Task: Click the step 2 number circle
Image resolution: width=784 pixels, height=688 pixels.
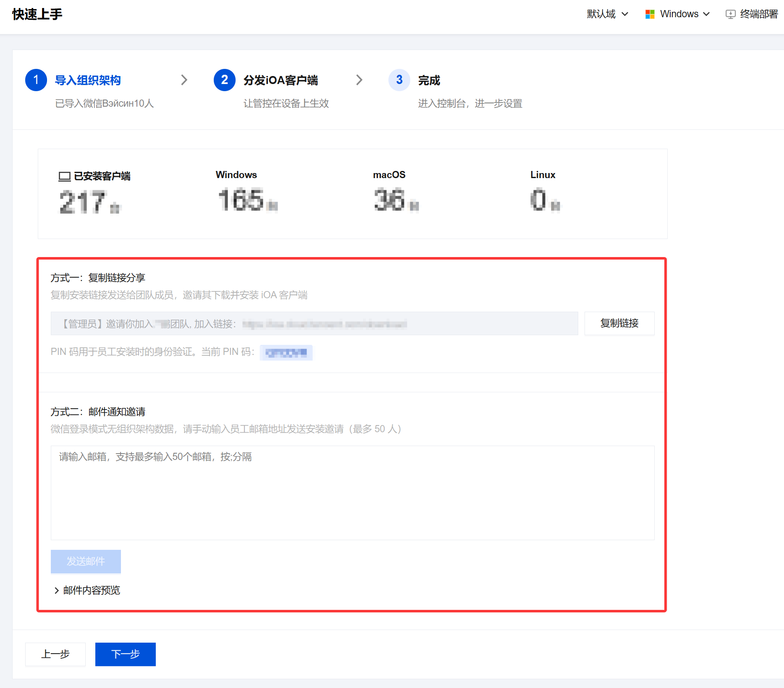Action: (225, 80)
